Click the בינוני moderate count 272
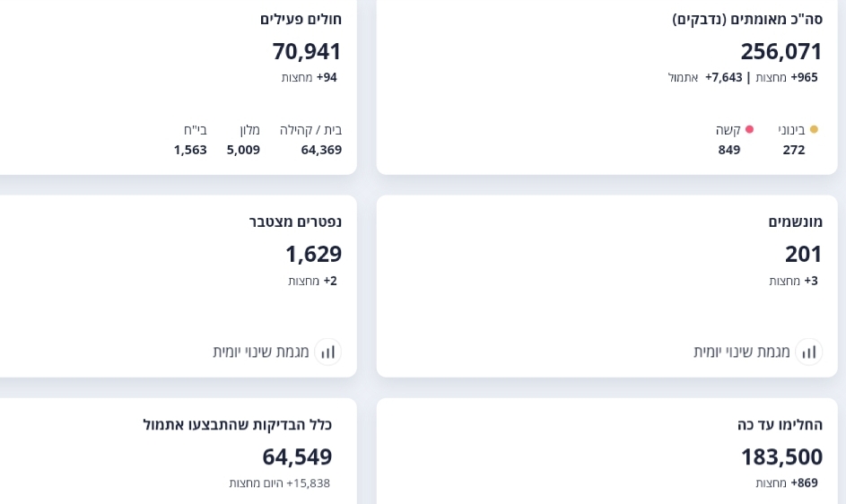The image size is (846, 504). tap(794, 150)
